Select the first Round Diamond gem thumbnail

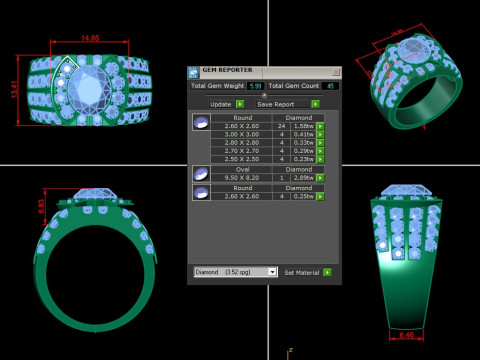coord(201,122)
